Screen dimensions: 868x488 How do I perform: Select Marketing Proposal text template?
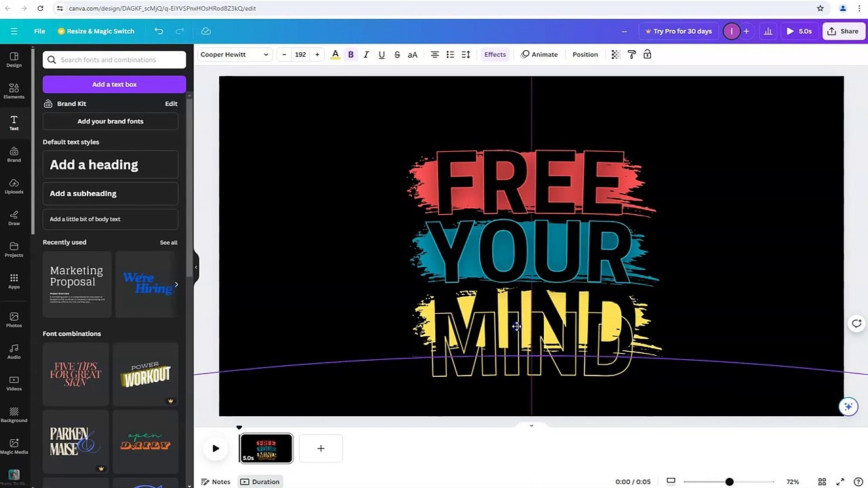(x=77, y=284)
